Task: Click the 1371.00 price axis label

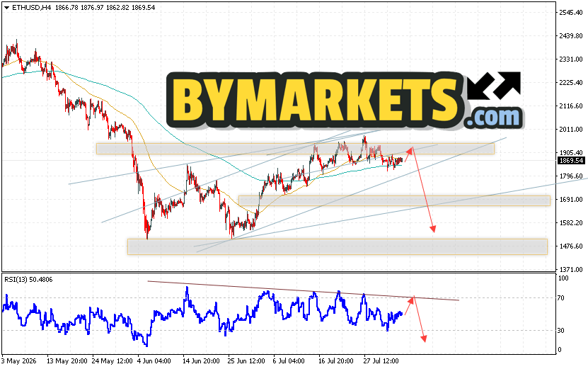Action: (x=571, y=270)
